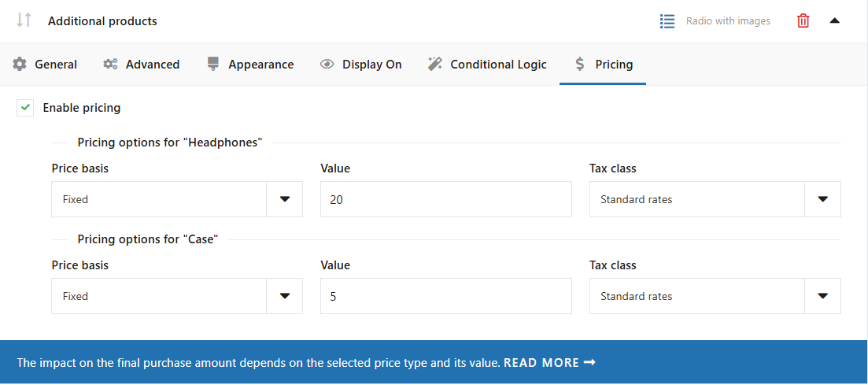This screenshot has width=868, height=385.
Task: Open the Appearance tab
Action: [250, 65]
